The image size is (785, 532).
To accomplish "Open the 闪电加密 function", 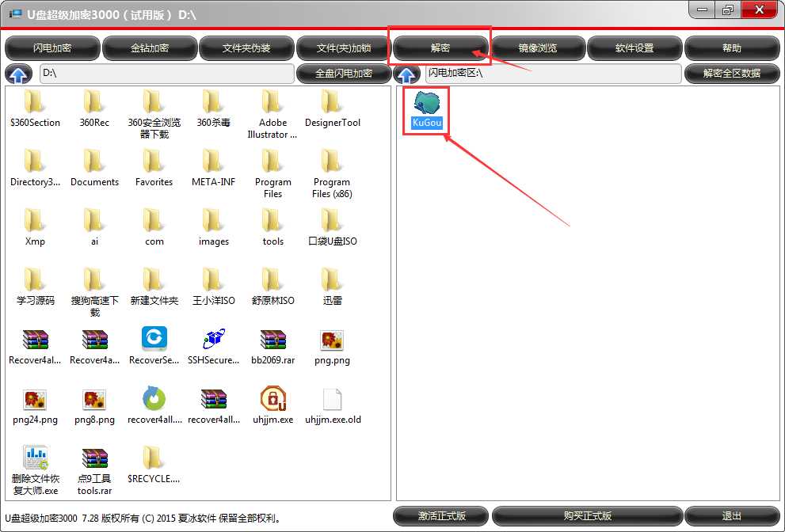I will (52, 48).
